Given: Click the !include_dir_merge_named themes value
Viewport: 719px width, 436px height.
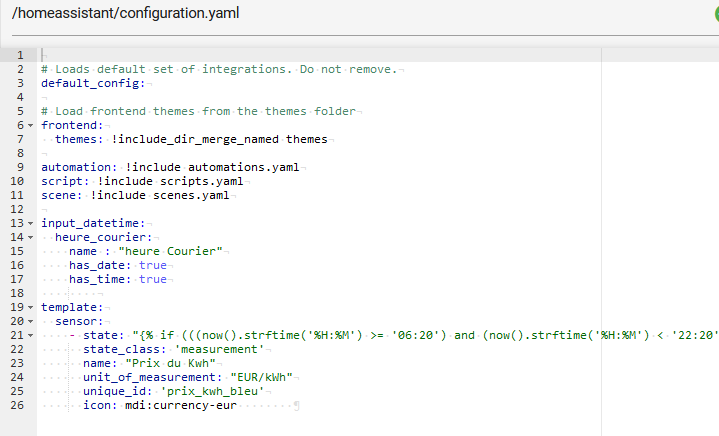Looking at the screenshot, I should [219, 139].
